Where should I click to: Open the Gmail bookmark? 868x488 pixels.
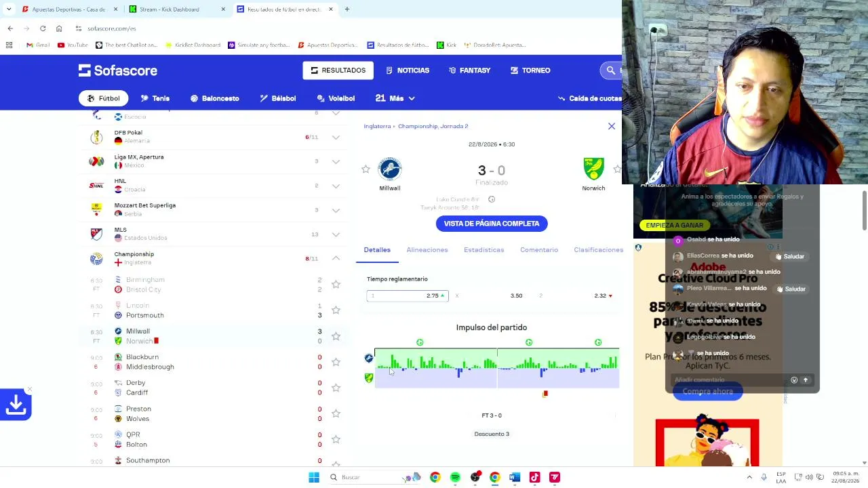[38, 45]
